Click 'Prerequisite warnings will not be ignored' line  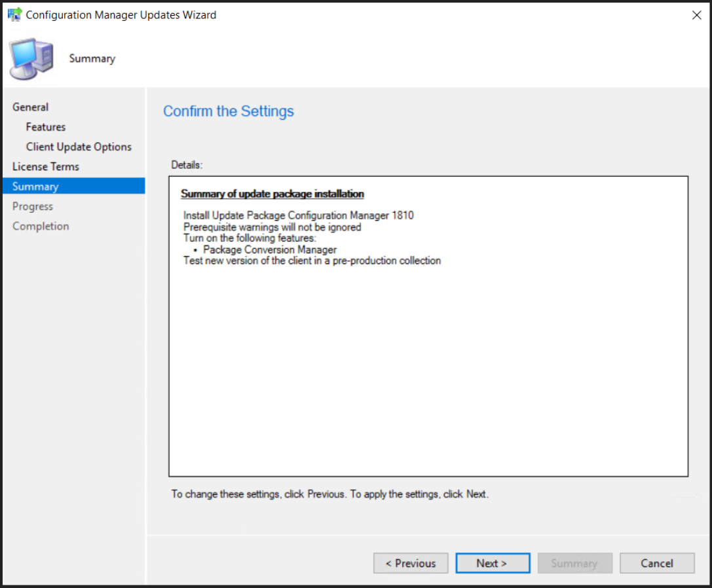click(x=272, y=227)
